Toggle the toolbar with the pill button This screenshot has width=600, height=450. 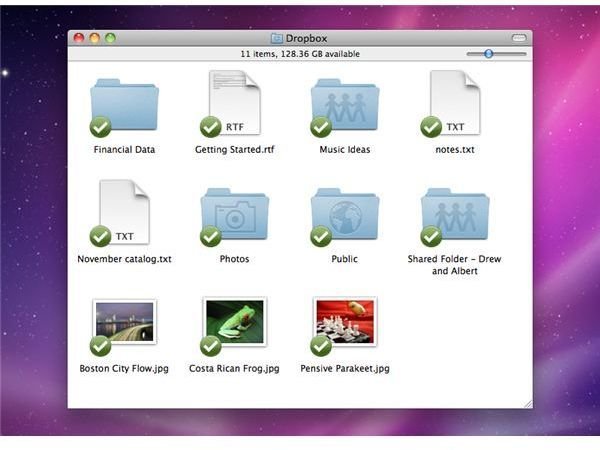(x=519, y=38)
